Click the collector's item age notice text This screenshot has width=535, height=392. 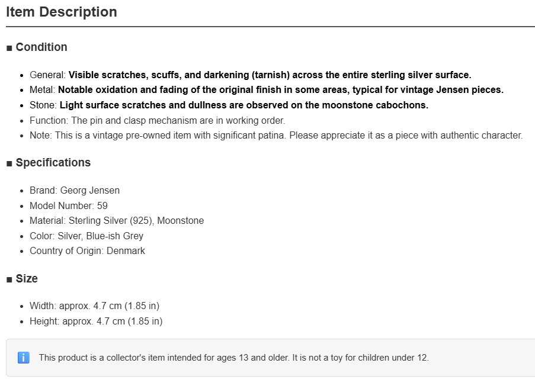[233, 358]
